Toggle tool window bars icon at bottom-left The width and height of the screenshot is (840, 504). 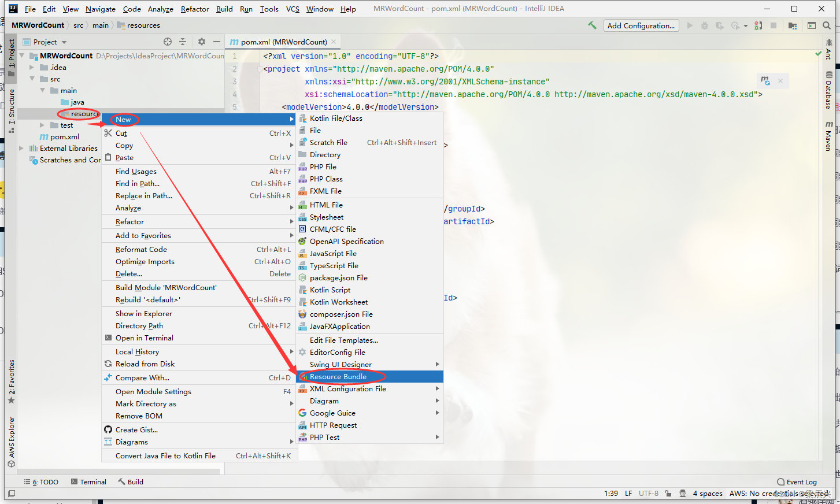click(x=11, y=494)
